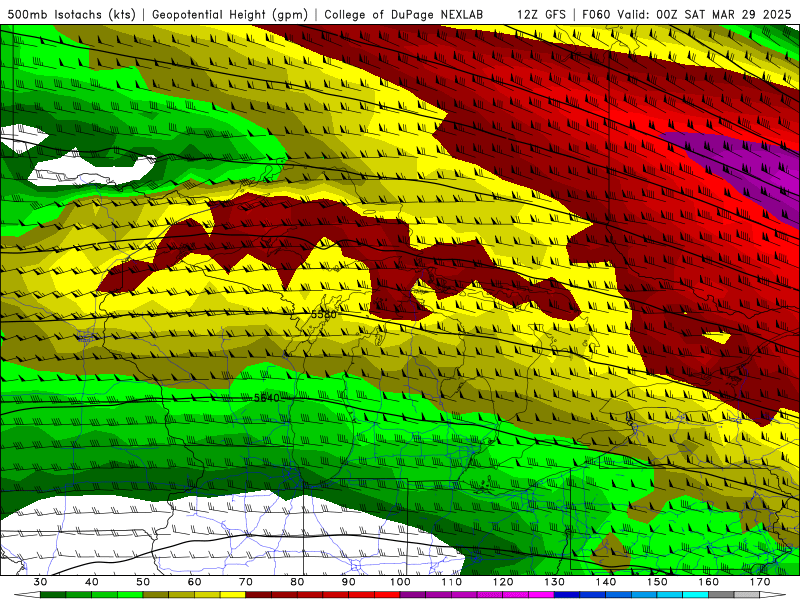Select 'F060 Valid: 00Z SAT MAR 29 2025'
The image size is (800, 600).
(x=689, y=14)
